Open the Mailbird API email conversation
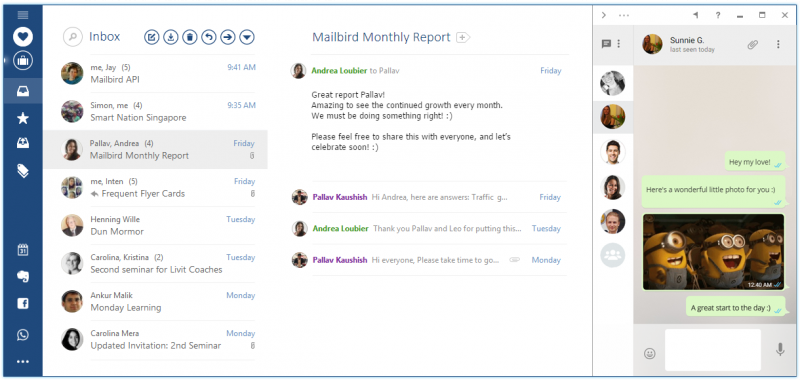Viewport: 800px width, 380px height. pyautogui.click(x=156, y=74)
